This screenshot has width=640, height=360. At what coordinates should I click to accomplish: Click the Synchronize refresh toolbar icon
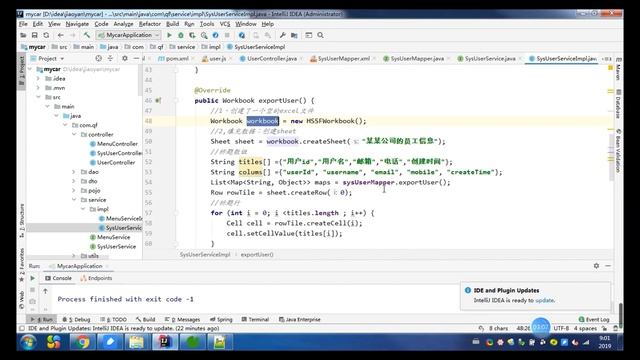[46, 36]
